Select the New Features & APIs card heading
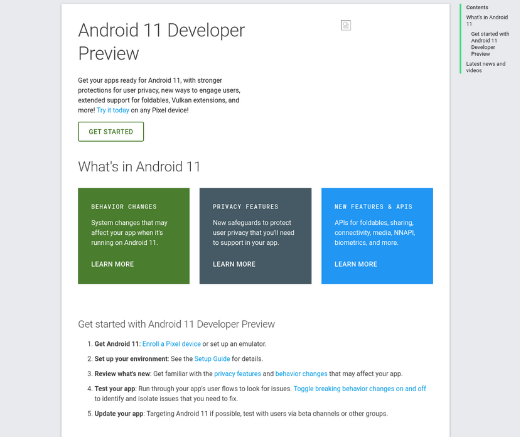The height and width of the screenshot is (437, 520). click(x=373, y=207)
